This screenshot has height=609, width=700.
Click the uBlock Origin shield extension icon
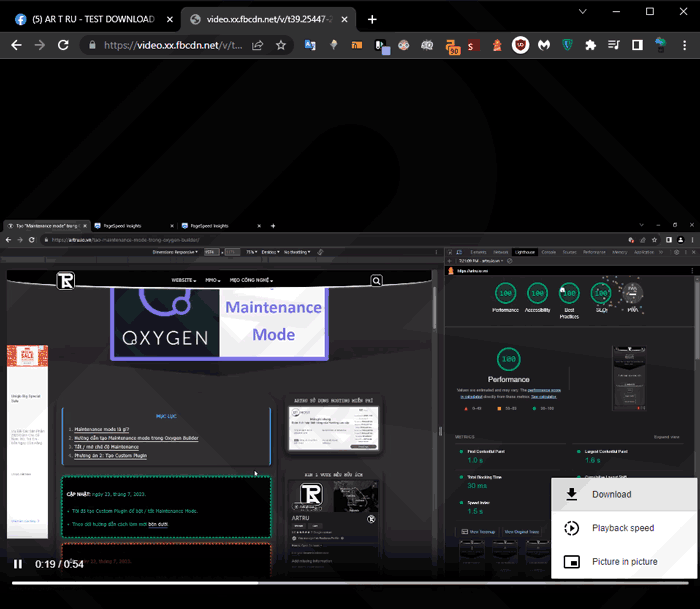[x=520, y=45]
